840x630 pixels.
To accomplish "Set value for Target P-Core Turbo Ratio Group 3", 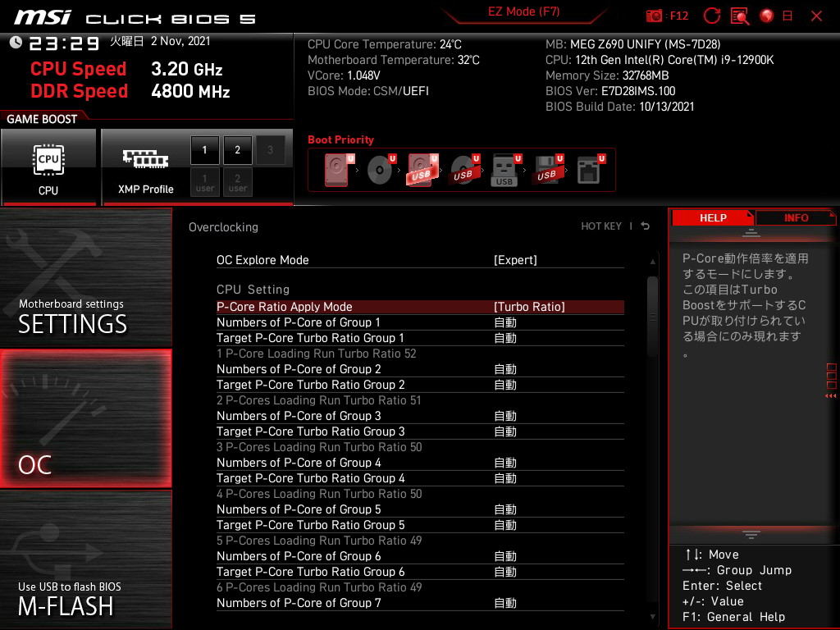I will [x=505, y=431].
